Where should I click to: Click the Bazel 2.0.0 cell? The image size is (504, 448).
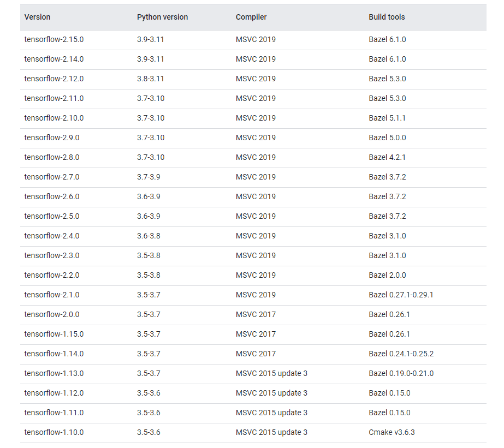(x=387, y=275)
